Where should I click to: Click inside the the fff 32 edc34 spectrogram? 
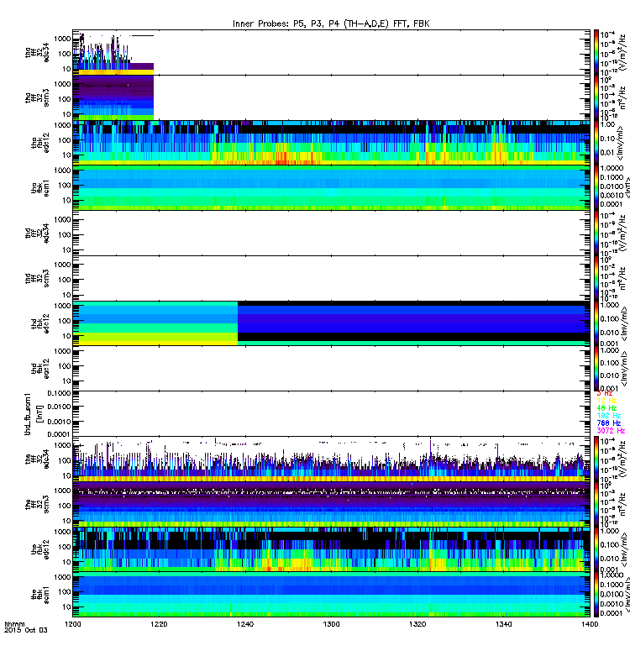[331, 459]
